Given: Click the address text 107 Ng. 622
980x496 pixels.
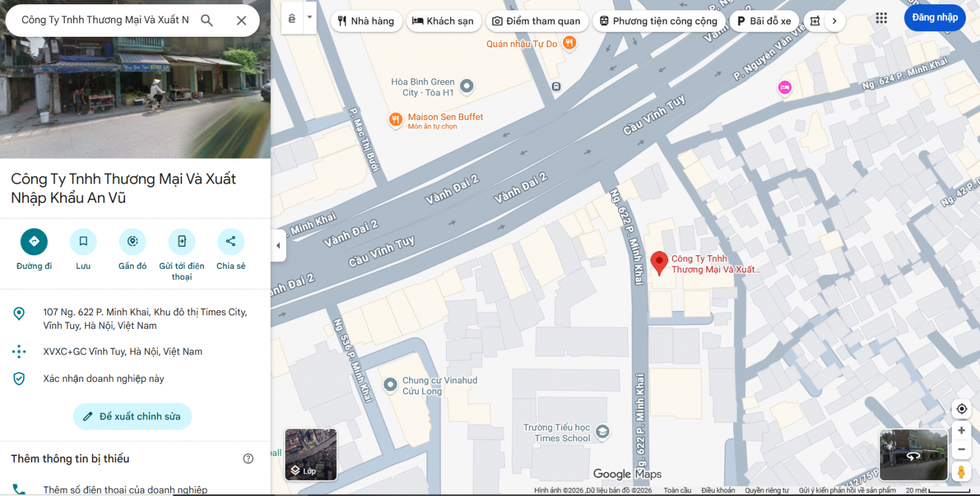Looking at the screenshot, I should tap(145, 319).
